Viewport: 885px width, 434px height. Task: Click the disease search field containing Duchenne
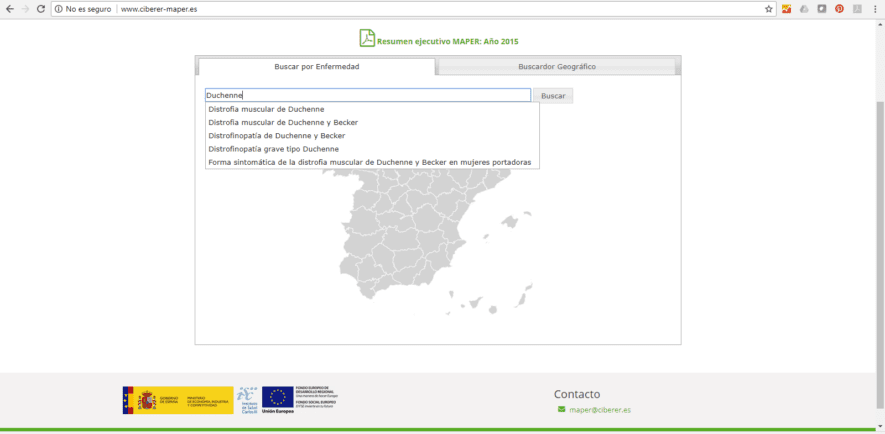[367, 95]
